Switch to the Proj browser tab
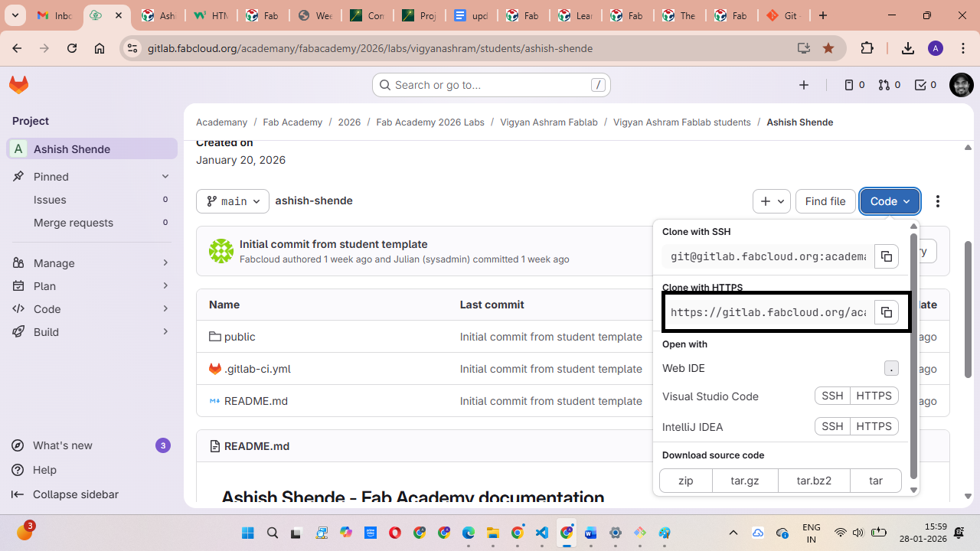Viewport: 980px width, 551px height. pyautogui.click(x=419, y=15)
